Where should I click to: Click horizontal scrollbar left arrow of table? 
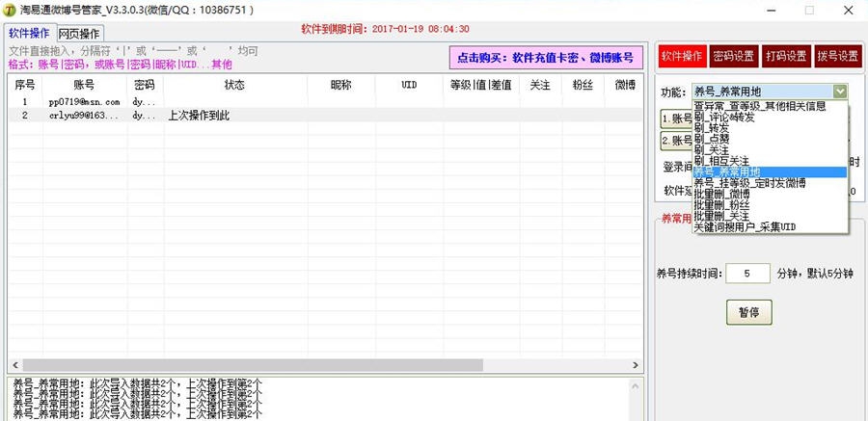click(14, 365)
